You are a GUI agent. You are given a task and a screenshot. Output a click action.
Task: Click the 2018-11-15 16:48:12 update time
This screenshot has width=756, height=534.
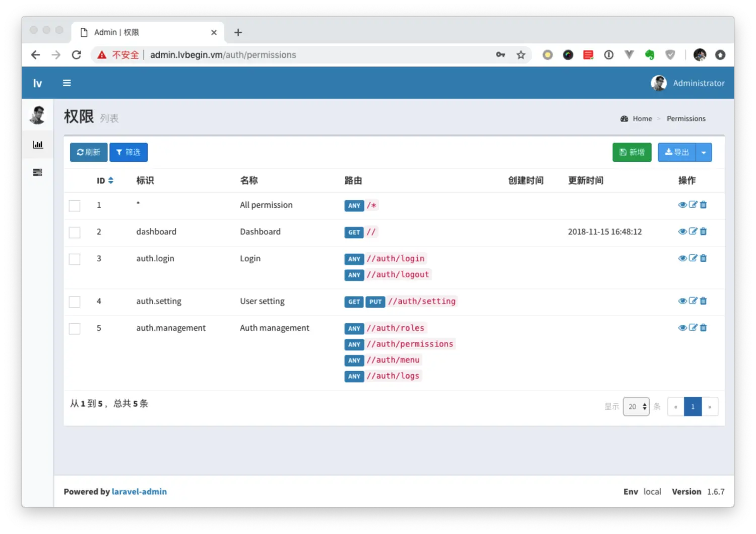tap(605, 232)
